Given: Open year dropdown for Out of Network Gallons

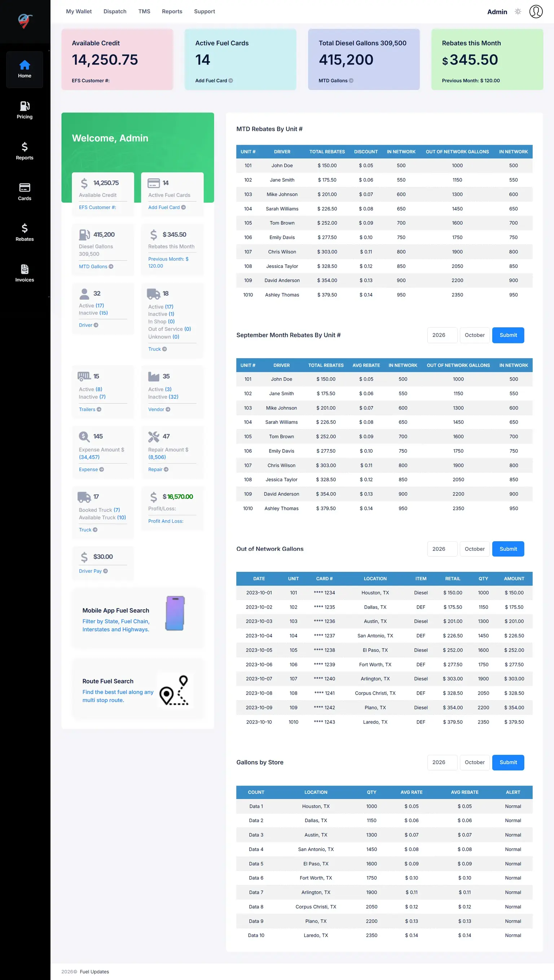Looking at the screenshot, I should (442, 549).
